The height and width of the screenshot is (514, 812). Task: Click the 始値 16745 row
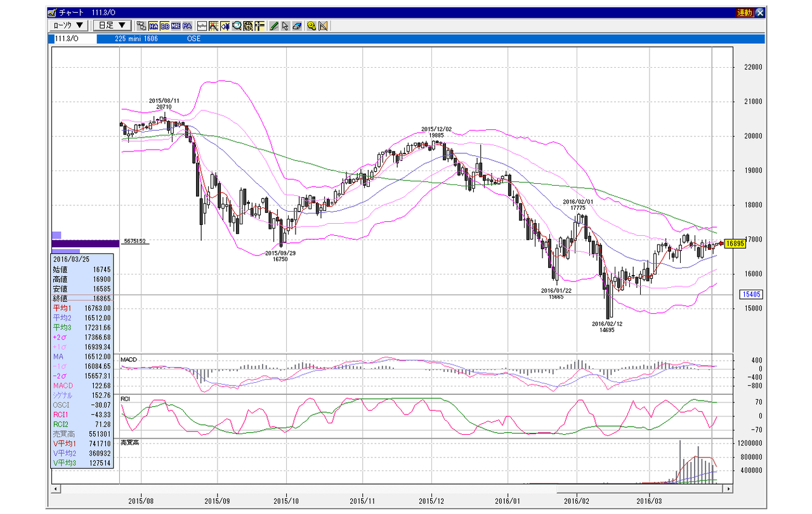coord(82,269)
